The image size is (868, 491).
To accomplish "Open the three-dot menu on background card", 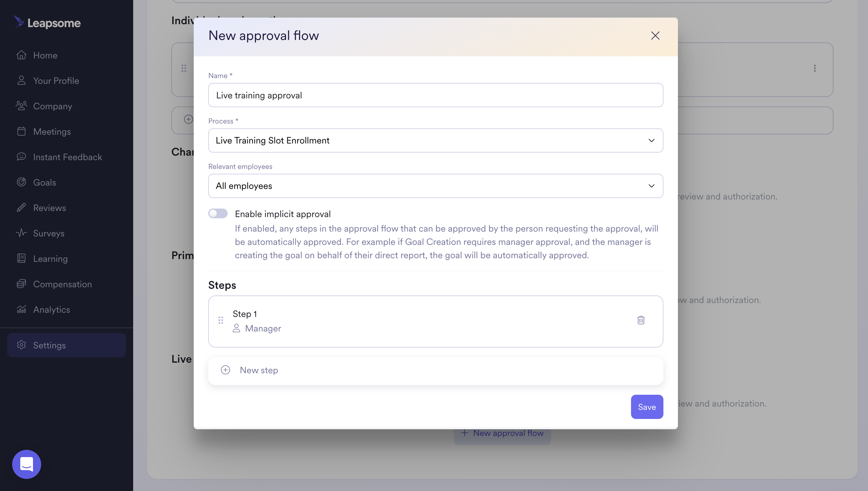I will [x=815, y=68].
